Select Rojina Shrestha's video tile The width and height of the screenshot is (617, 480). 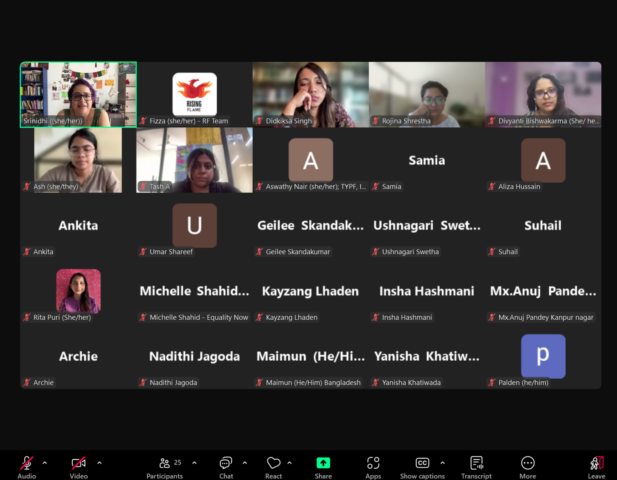(427, 94)
